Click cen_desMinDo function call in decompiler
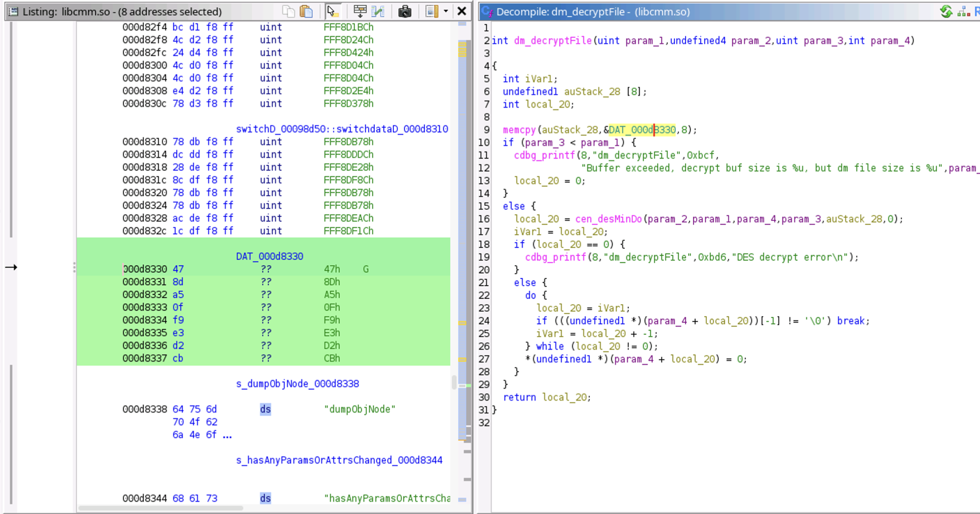The height and width of the screenshot is (514, 980). (608, 219)
